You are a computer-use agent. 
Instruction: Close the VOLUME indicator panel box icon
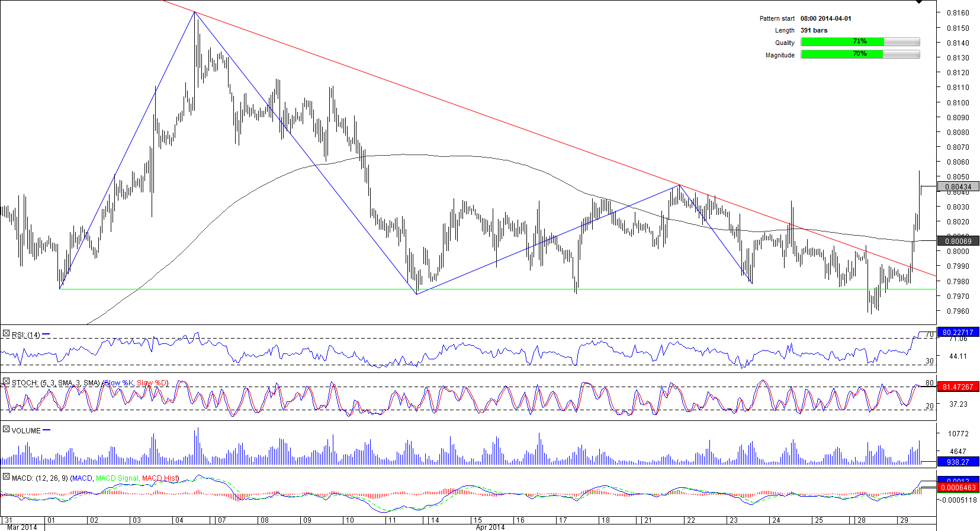click(6, 430)
